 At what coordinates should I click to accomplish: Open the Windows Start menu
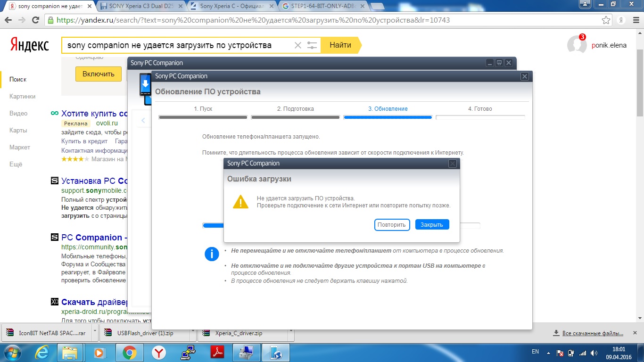13,352
